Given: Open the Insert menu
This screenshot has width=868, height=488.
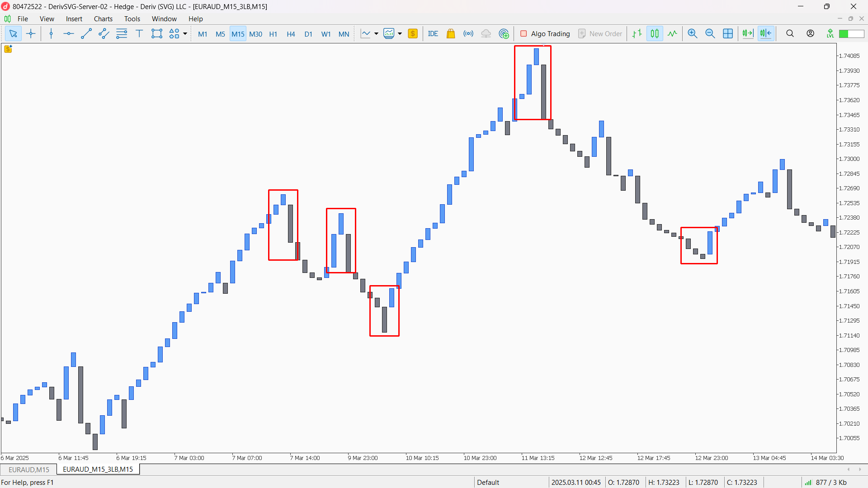Looking at the screenshot, I should [74, 19].
